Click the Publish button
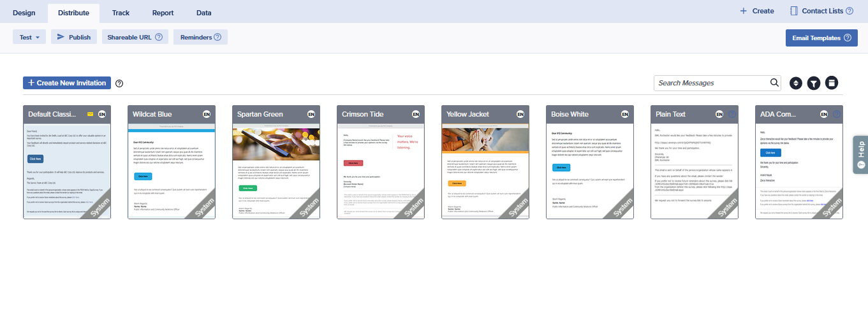 (x=74, y=38)
